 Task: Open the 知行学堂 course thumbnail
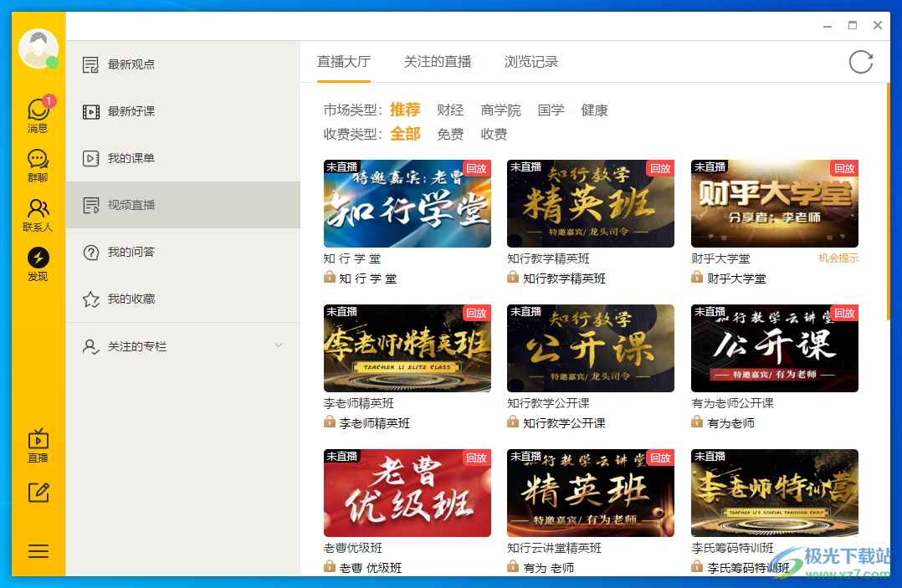407,203
